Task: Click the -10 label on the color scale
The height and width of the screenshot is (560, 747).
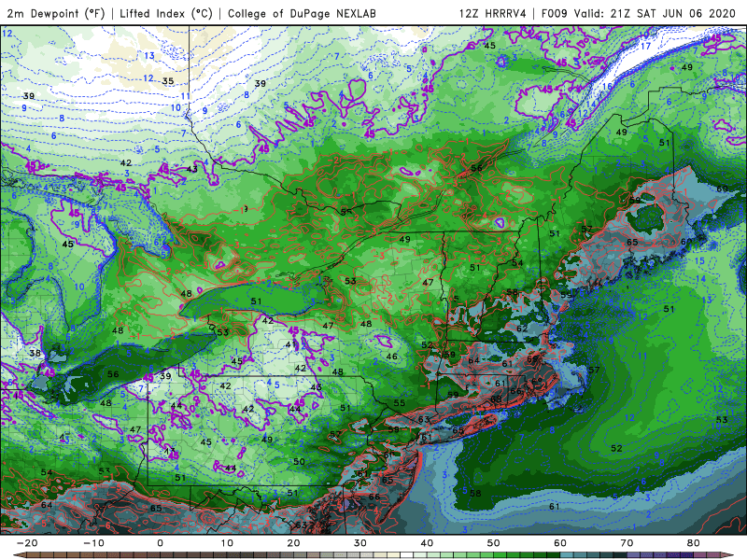Action: pos(93,543)
